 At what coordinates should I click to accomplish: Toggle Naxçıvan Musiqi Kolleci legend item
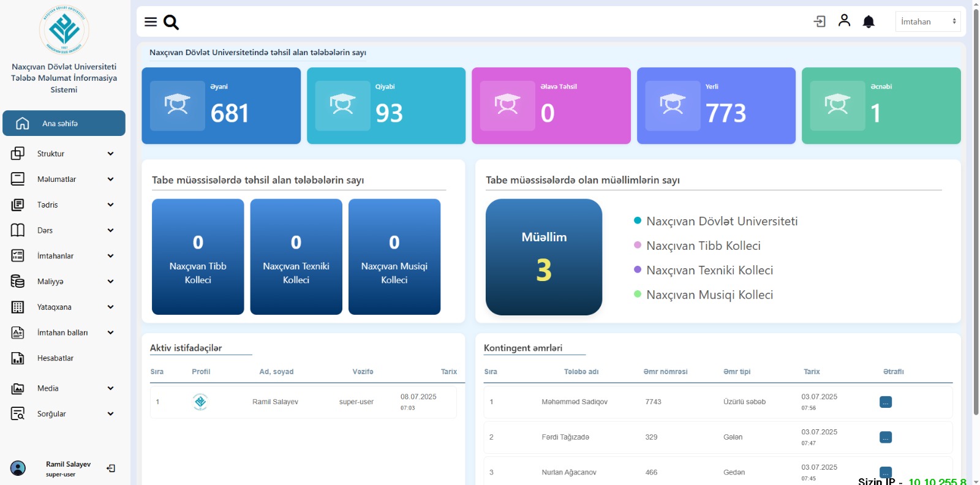tap(709, 295)
